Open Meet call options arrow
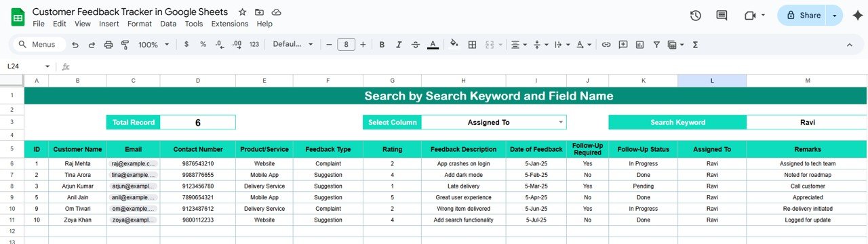This screenshot has height=244, width=868. [763, 16]
